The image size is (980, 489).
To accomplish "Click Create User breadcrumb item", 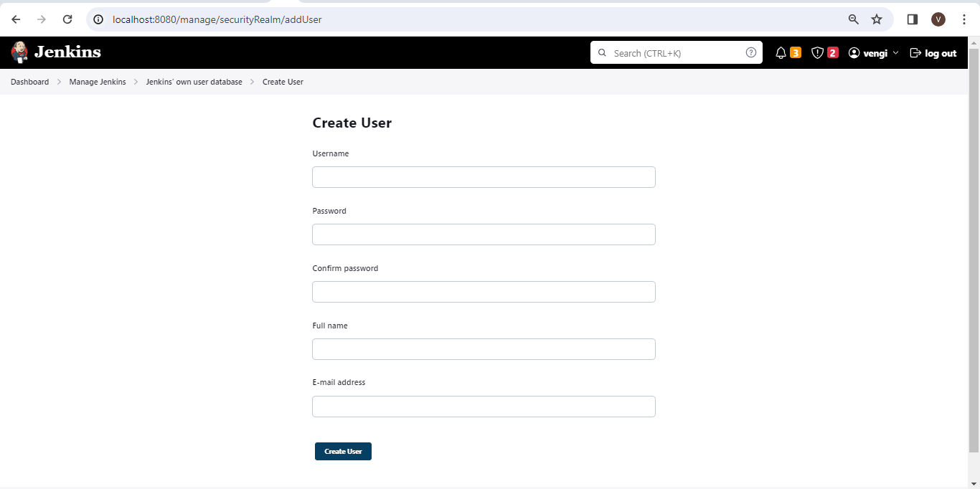I will [x=283, y=82].
